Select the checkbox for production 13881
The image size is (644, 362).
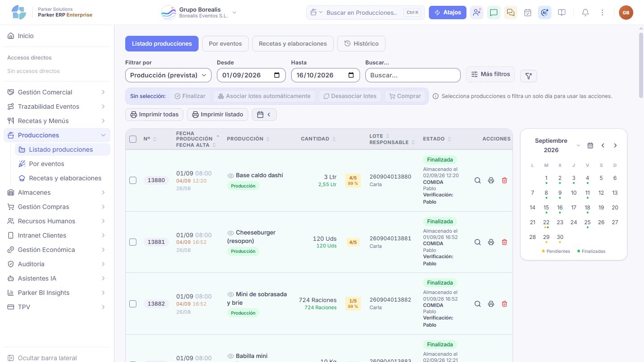click(133, 242)
